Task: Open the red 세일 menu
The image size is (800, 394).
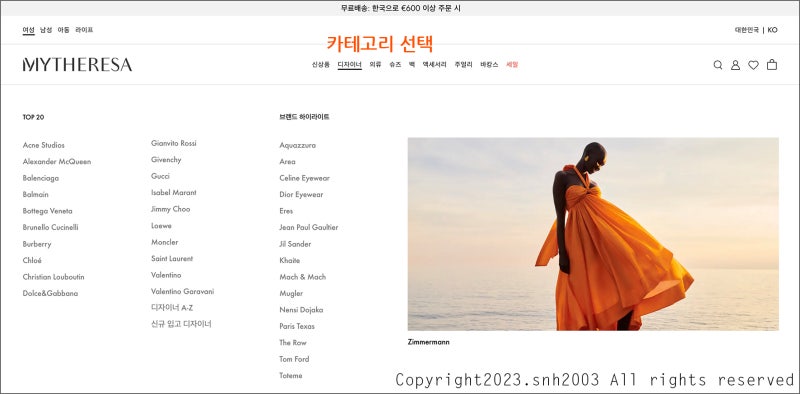Action: pyautogui.click(x=512, y=65)
